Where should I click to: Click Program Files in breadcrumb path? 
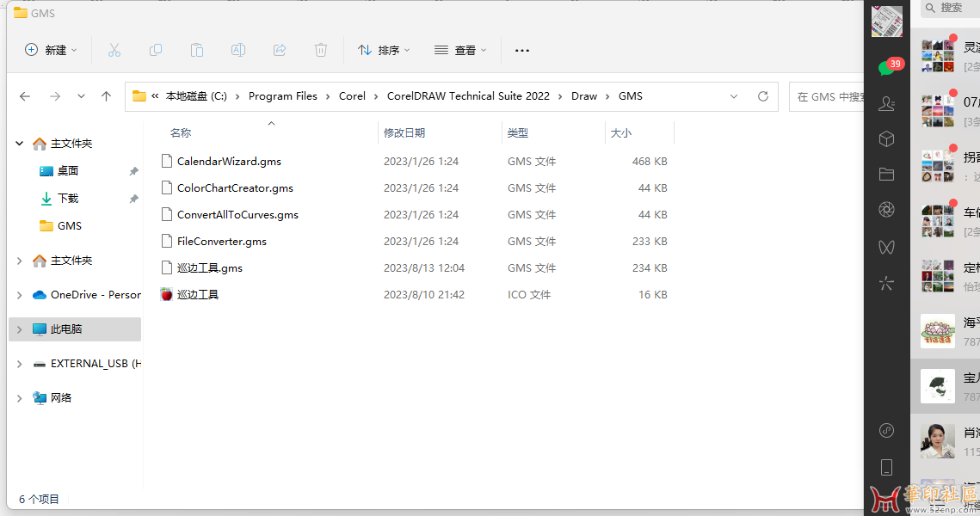[282, 96]
